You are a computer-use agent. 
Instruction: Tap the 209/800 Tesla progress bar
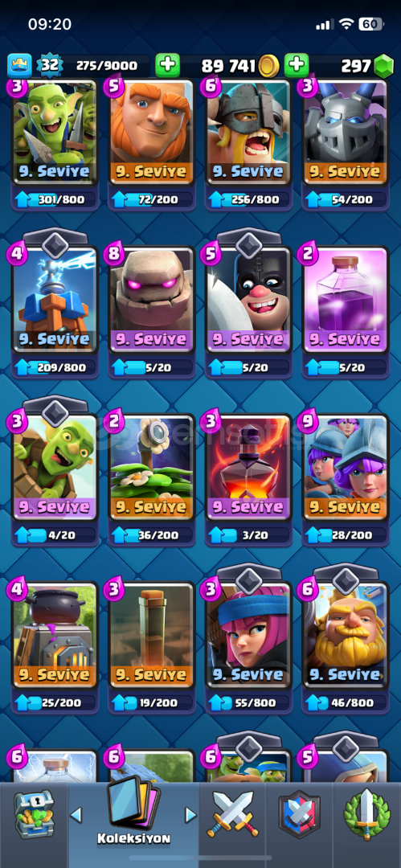click(x=55, y=366)
